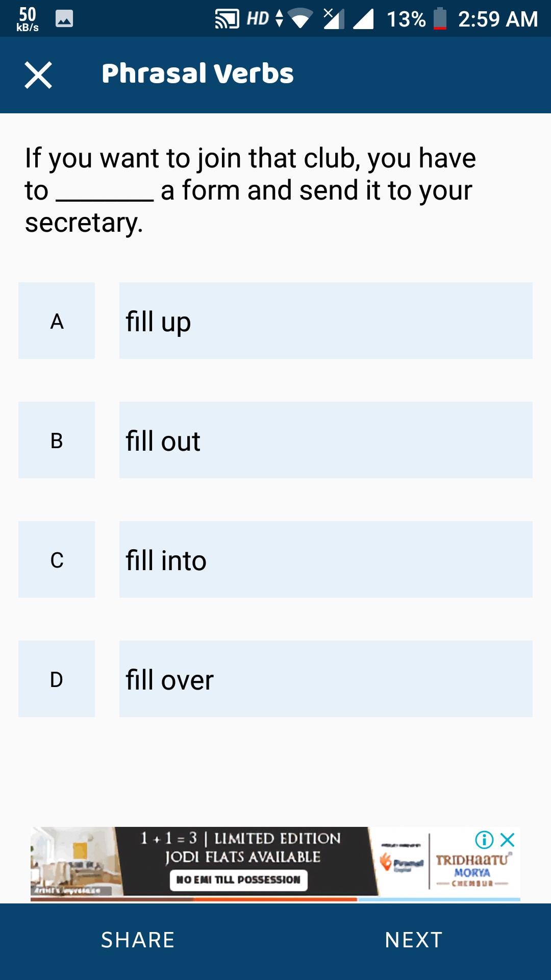Tap the battery icon in status bar

(440, 19)
